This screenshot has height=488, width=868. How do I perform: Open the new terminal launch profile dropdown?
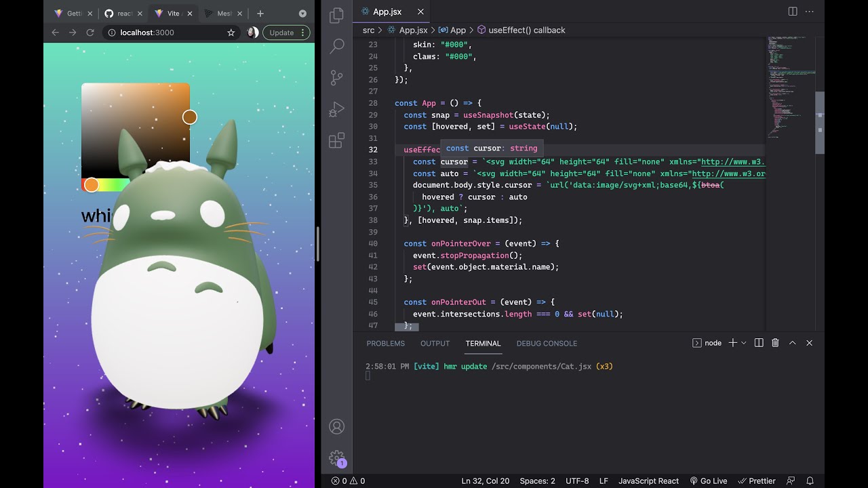[744, 343]
